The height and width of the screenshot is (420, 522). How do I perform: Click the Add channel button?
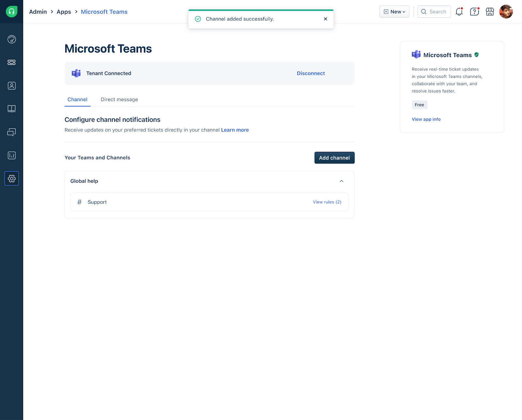click(334, 158)
